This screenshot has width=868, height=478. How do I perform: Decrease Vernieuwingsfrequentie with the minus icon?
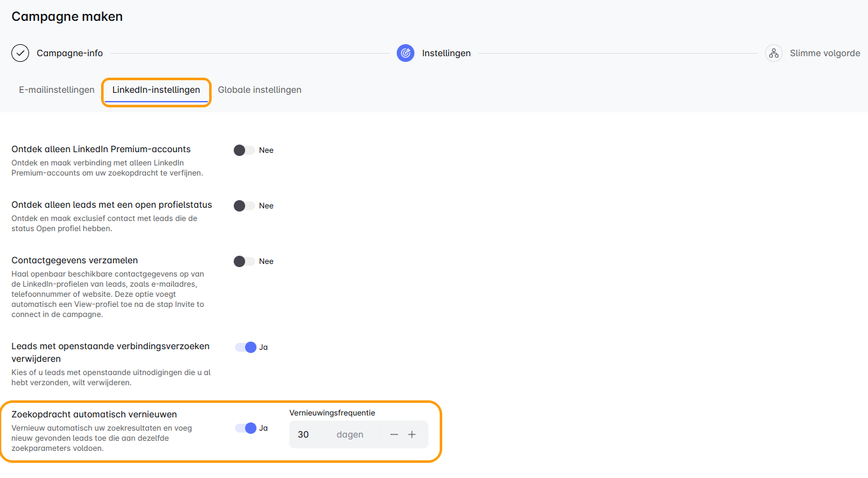(394, 434)
